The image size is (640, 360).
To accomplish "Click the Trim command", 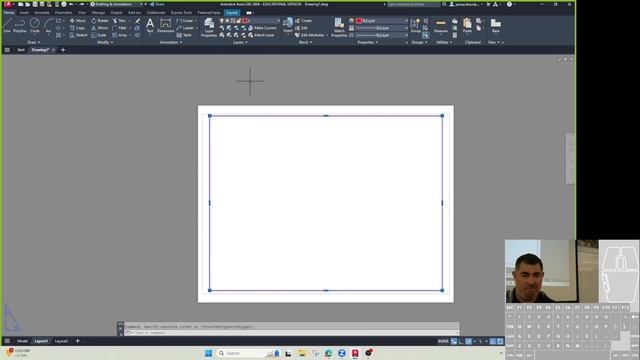I will [x=119, y=20].
